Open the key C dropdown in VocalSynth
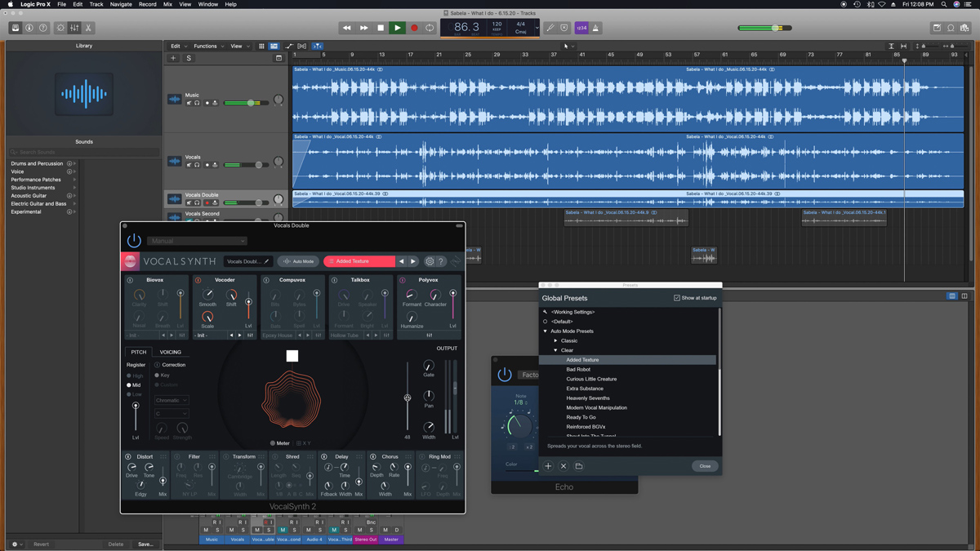980x551 pixels. pyautogui.click(x=171, y=414)
